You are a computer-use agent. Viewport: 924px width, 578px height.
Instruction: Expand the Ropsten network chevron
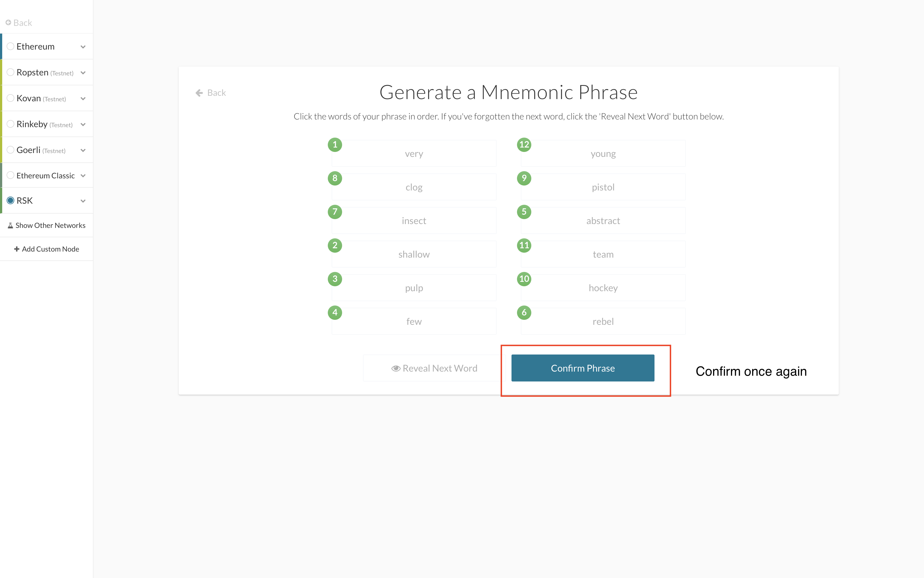(83, 73)
